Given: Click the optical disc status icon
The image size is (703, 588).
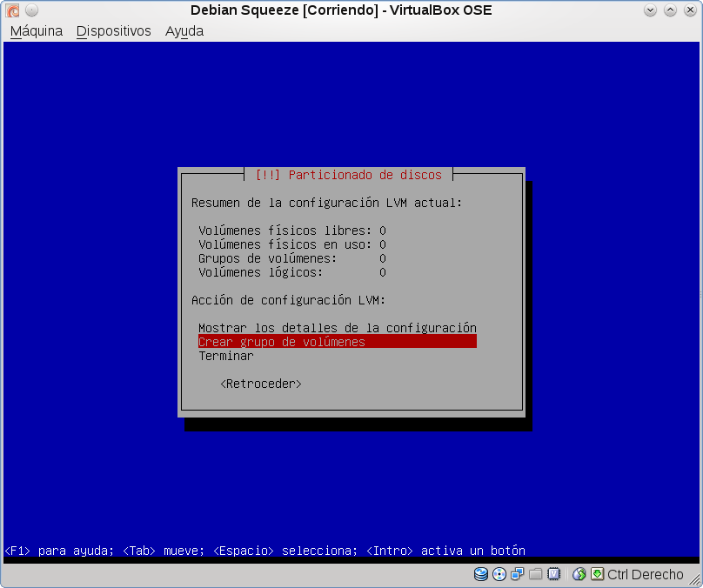Looking at the screenshot, I should point(499,574).
